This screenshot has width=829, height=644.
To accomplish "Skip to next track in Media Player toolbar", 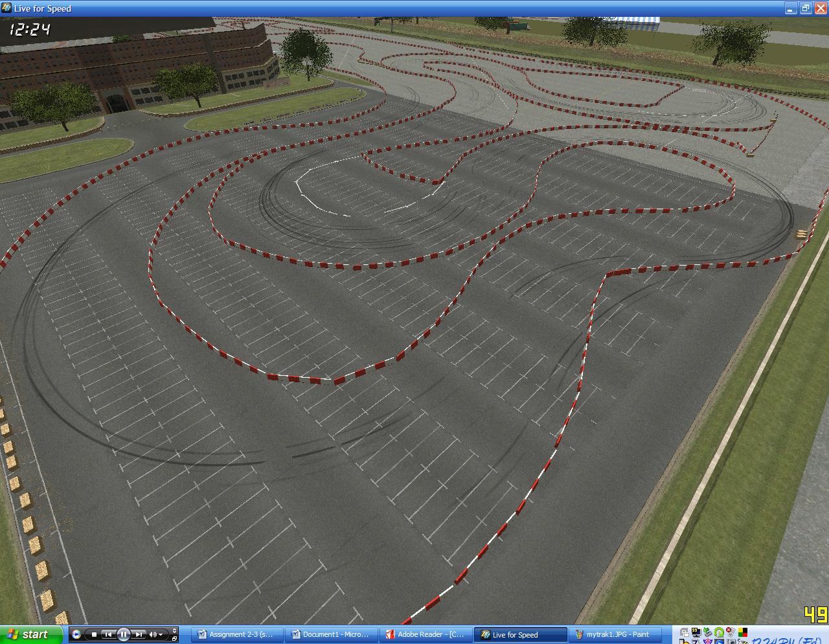I will coord(139,634).
